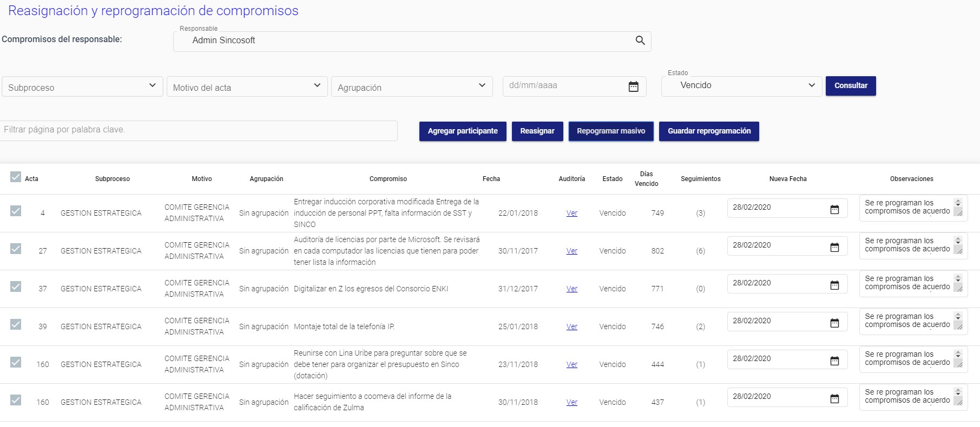980x427 pixels.
Task: Click Guardar reprogramación button
Action: pyautogui.click(x=709, y=131)
